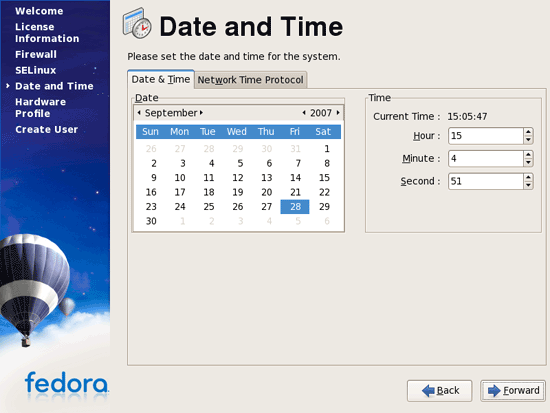The image size is (550, 413).
Task: Select September 30 in the calendar
Action: (x=151, y=221)
